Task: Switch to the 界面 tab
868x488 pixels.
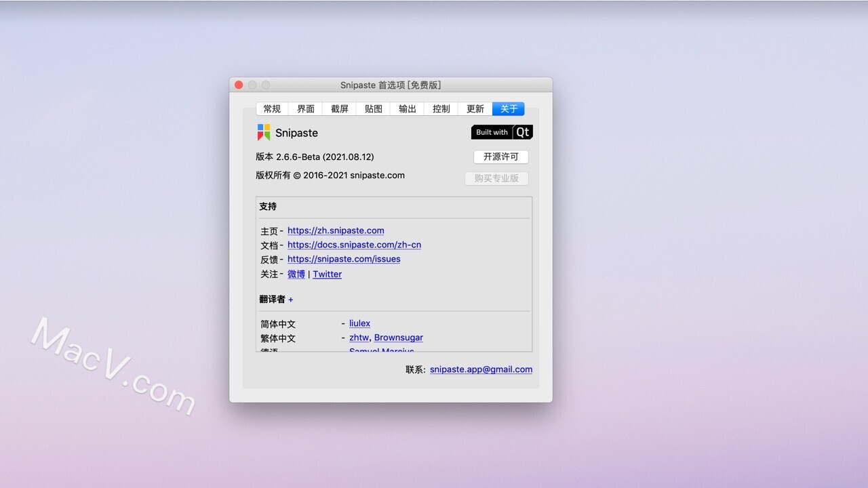Action: (305, 108)
